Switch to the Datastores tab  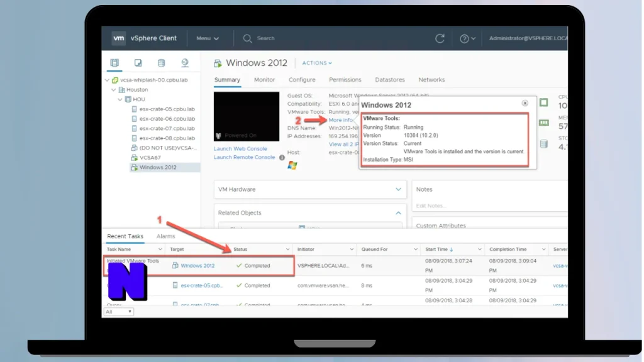point(390,80)
